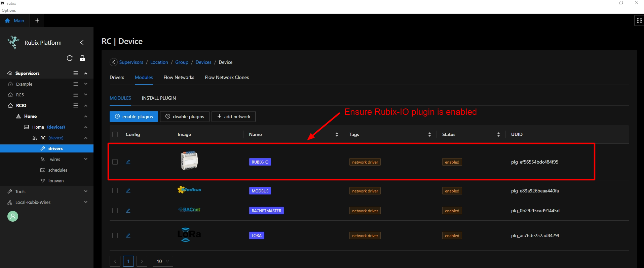
Task: Select page 1 in pagination
Action: [x=128, y=261]
